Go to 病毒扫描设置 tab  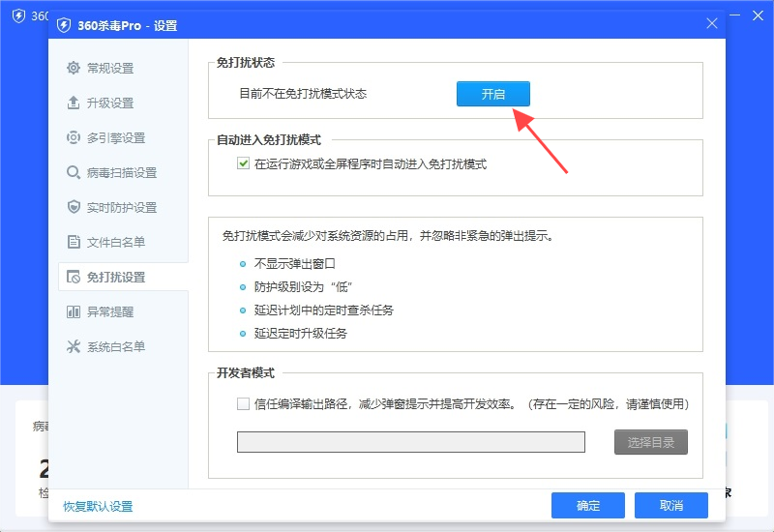(123, 172)
